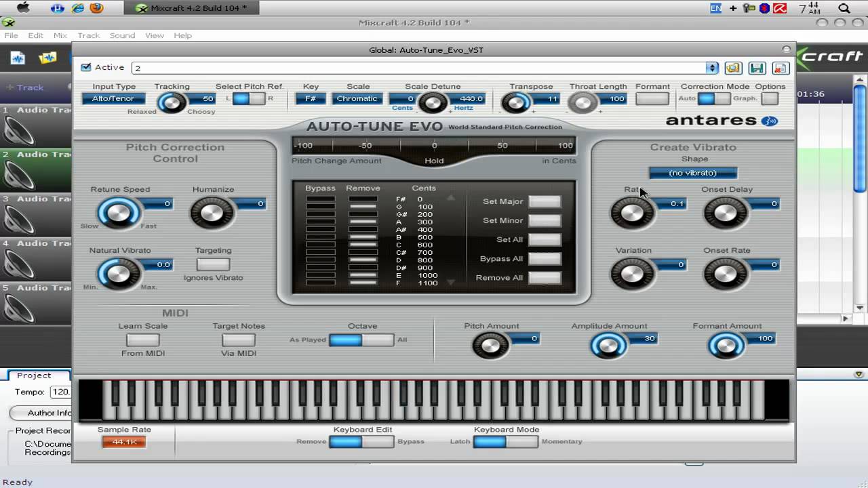The image size is (868, 488).
Task: Click the red tray icon next to the clock
Action: click(x=780, y=8)
